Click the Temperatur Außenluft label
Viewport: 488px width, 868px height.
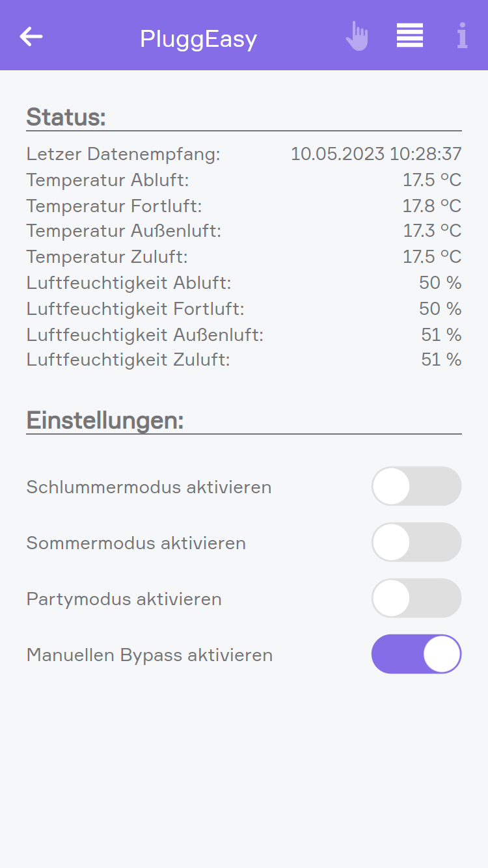[124, 231]
